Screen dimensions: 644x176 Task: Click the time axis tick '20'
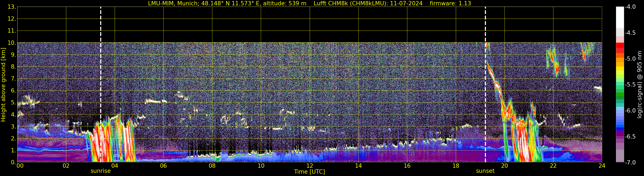click(505, 166)
